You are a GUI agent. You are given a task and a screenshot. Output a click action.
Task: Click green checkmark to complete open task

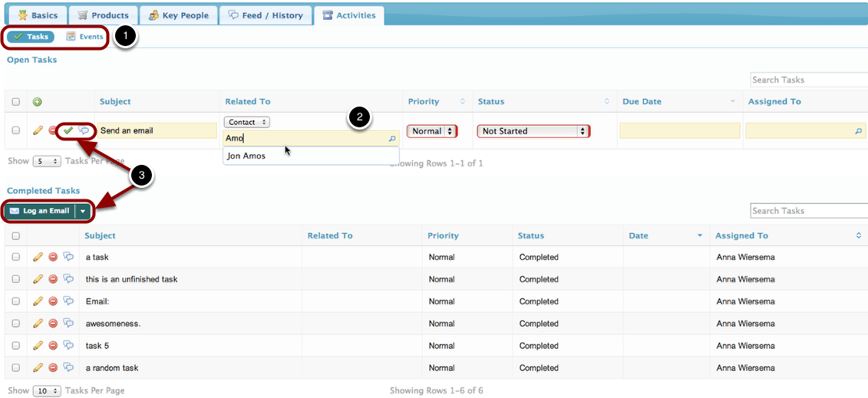(x=68, y=130)
